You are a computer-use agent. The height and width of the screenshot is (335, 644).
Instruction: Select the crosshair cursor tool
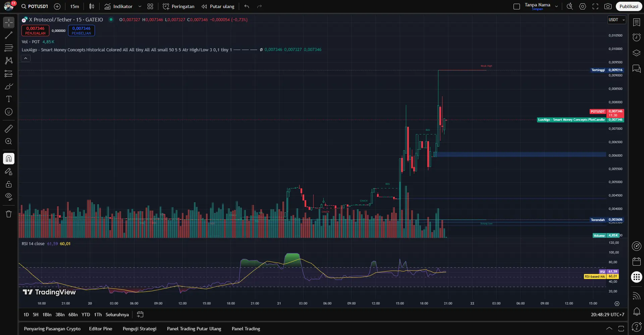9,22
